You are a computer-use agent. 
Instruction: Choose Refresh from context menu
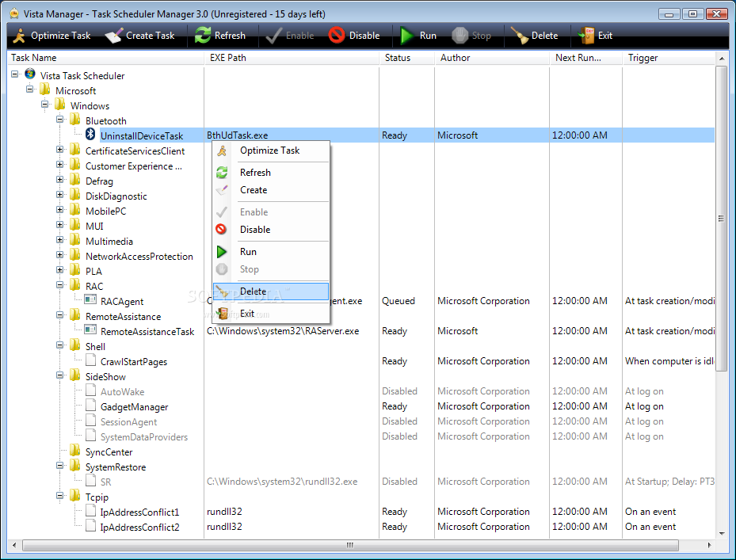tap(271, 172)
